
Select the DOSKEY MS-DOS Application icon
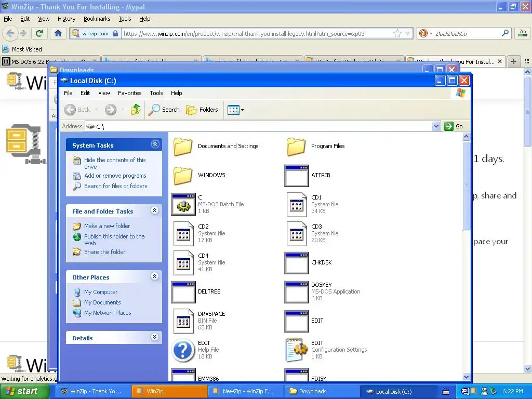coord(297,292)
